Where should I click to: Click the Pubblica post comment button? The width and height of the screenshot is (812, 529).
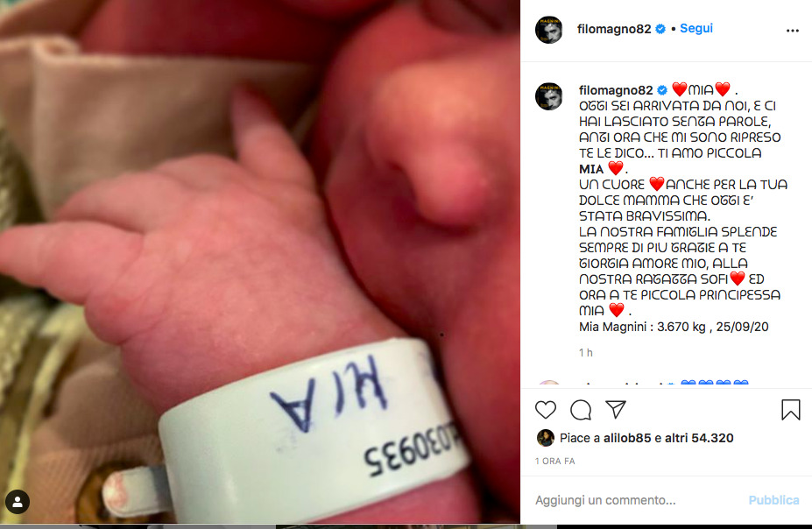coord(773,500)
